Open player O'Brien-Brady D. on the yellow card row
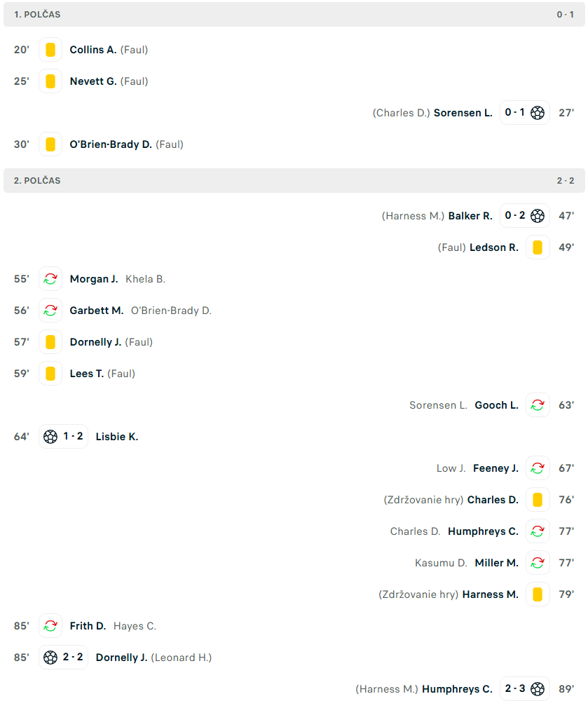 coord(111,144)
